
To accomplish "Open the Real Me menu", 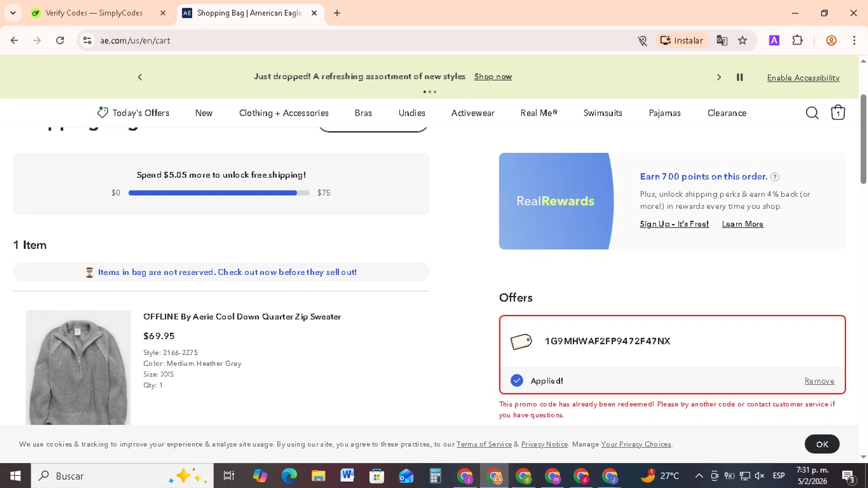I will pos(539,113).
